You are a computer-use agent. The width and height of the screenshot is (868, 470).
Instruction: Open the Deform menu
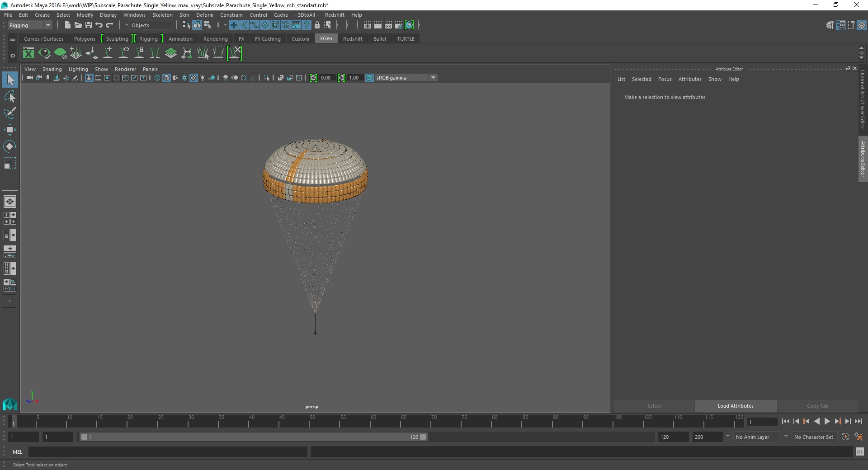click(204, 15)
